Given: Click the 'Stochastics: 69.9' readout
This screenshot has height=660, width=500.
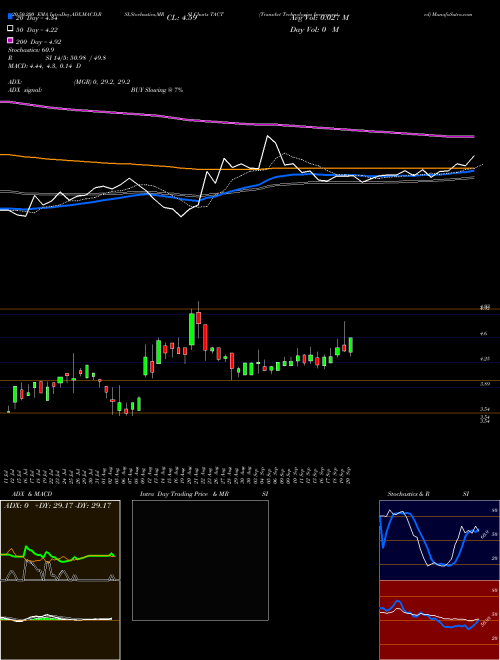Looking at the screenshot, I should point(31,50).
